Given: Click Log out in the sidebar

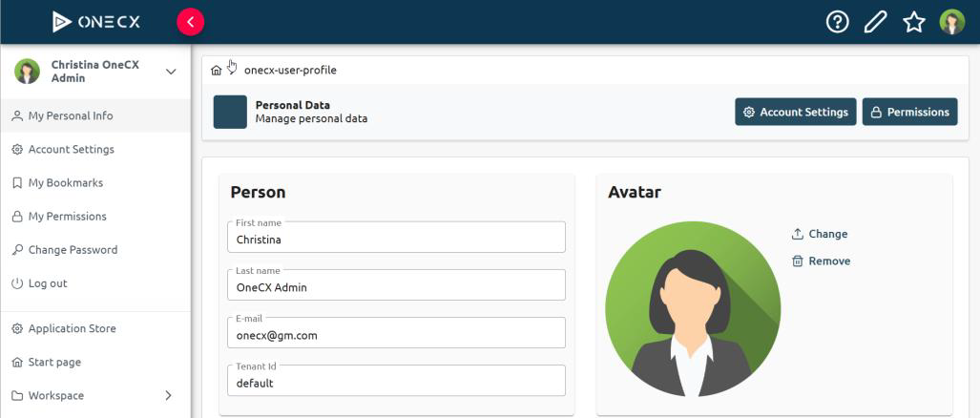Looking at the screenshot, I should pos(48,283).
